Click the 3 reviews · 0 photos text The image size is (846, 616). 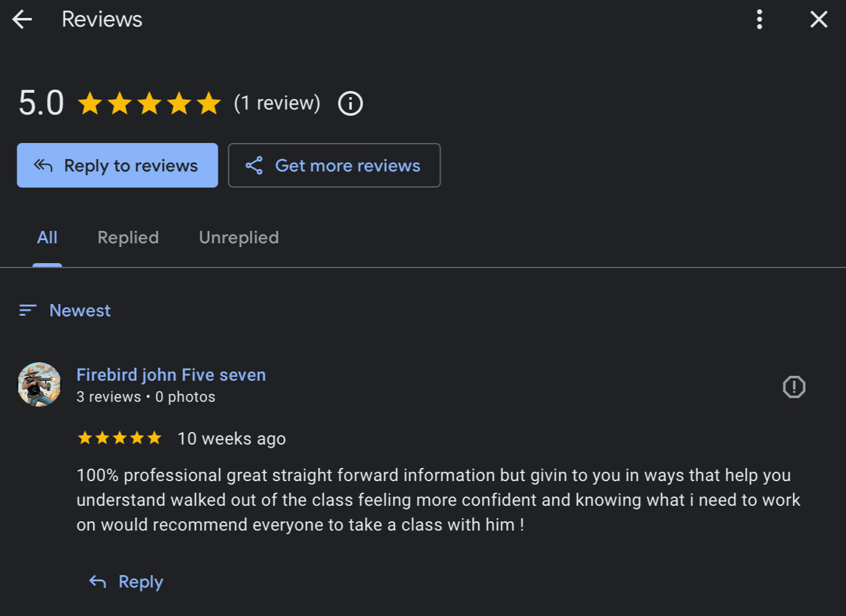click(146, 397)
